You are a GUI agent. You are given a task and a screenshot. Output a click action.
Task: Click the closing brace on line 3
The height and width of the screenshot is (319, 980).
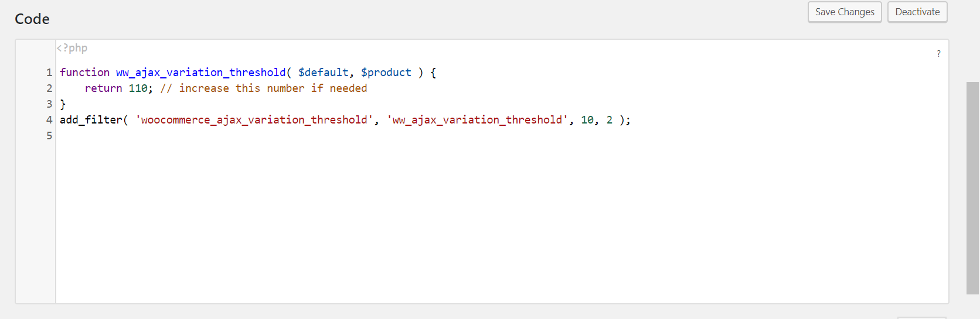pos(63,104)
